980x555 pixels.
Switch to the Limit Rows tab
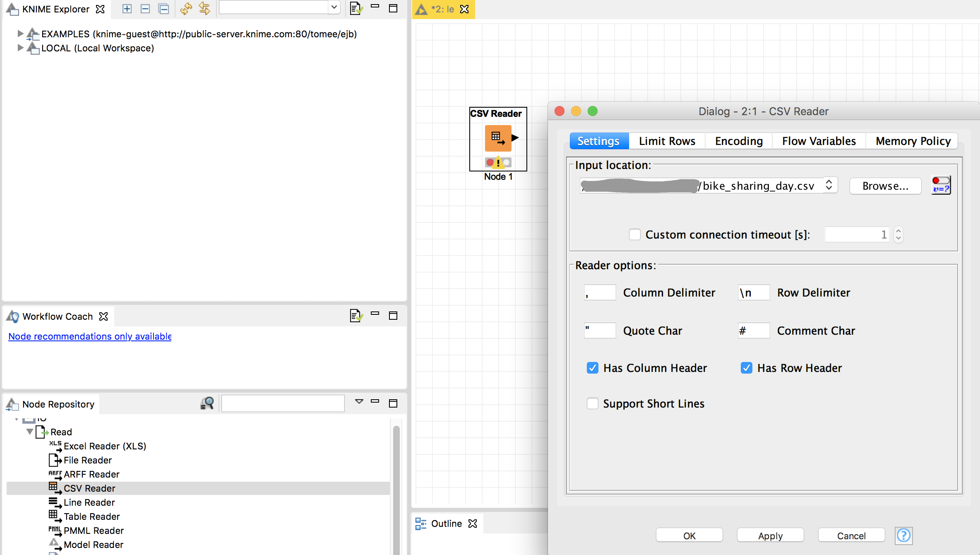[667, 141]
